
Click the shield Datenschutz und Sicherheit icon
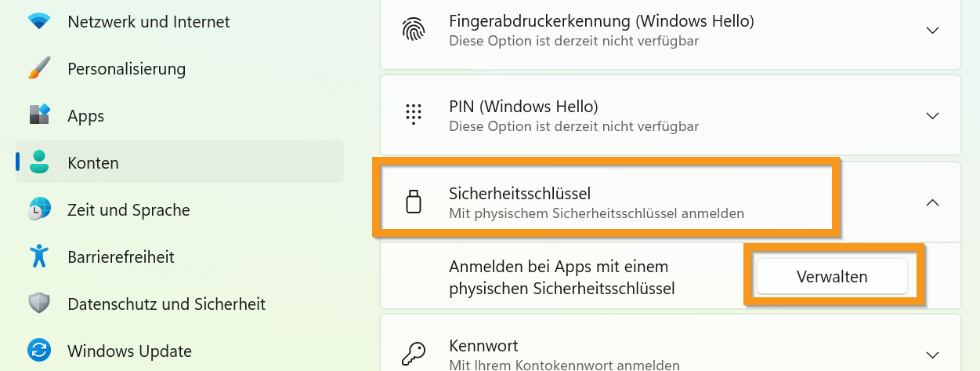(x=39, y=304)
